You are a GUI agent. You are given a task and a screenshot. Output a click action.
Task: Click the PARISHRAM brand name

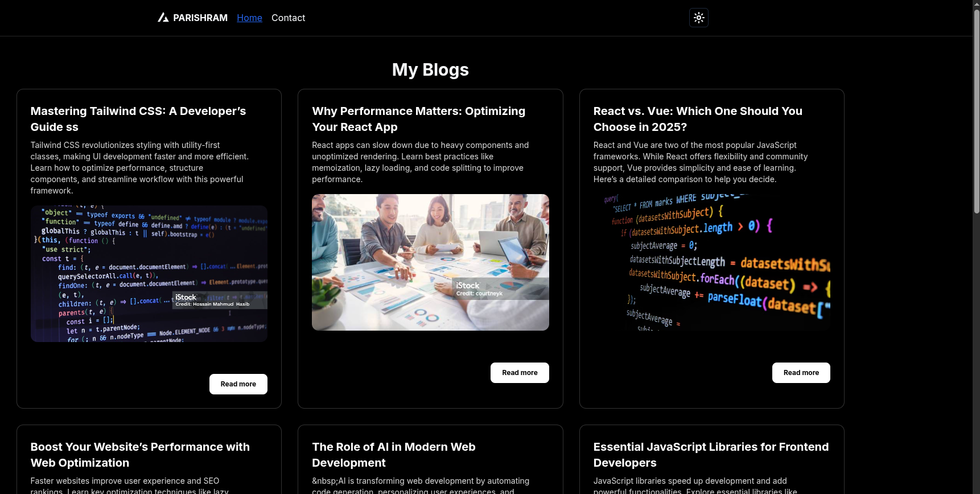200,18
